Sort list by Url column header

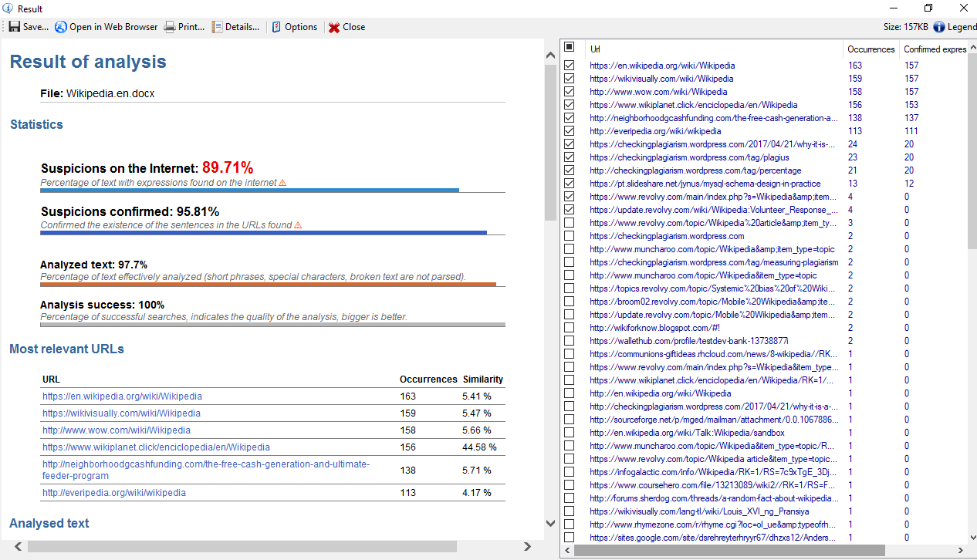click(x=595, y=49)
